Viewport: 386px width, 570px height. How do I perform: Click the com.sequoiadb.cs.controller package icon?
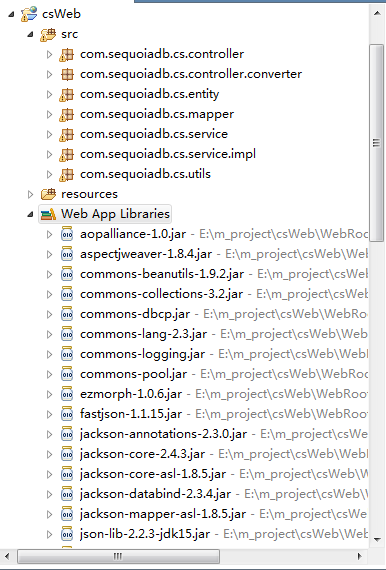[67, 54]
